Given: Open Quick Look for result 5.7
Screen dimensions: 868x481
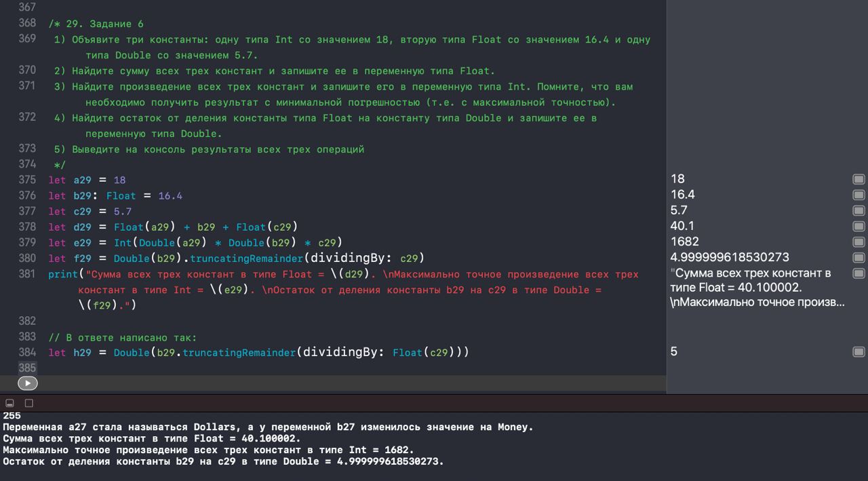Looking at the screenshot, I should (x=859, y=210).
